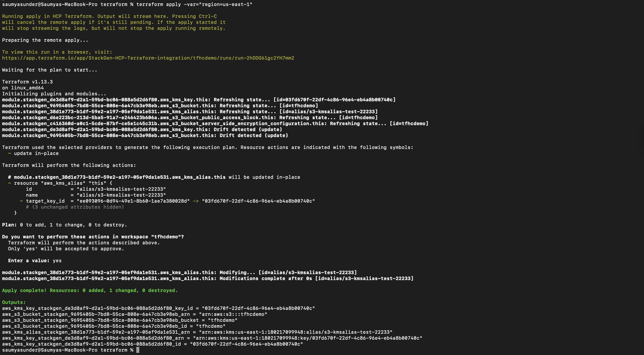Click the 'Terraform v1.13.3' version line
This screenshot has height=355, width=644.
point(27,82)
